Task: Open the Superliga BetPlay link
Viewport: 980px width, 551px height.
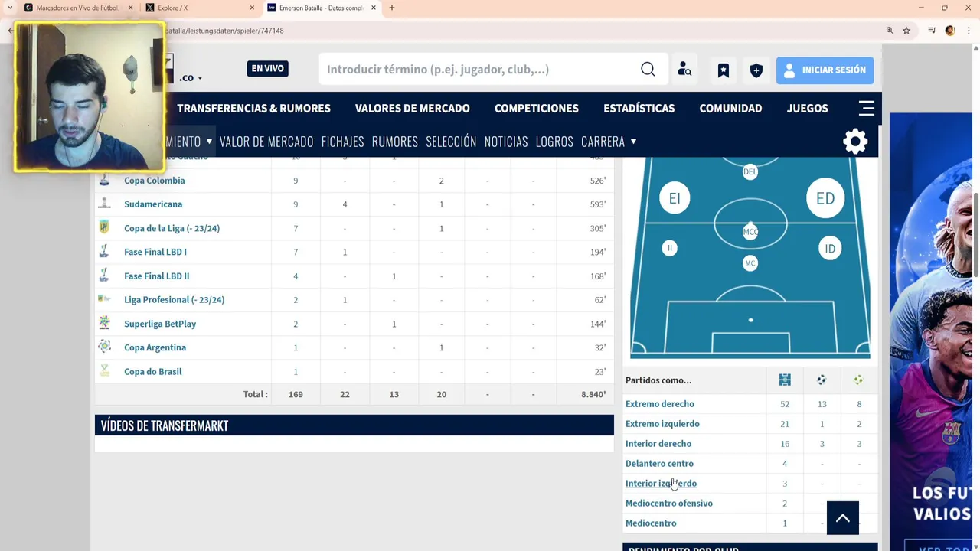Action: [160, 324]
